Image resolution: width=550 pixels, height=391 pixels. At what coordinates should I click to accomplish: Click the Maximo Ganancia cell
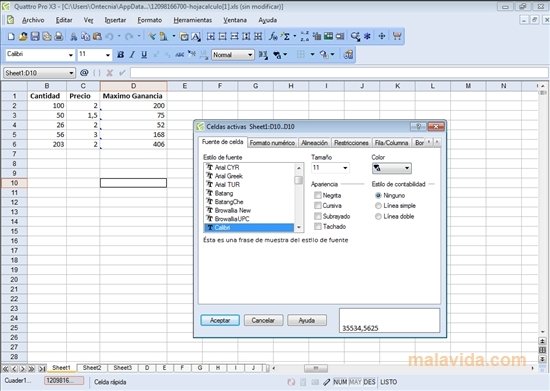click(x=133, y=96)
